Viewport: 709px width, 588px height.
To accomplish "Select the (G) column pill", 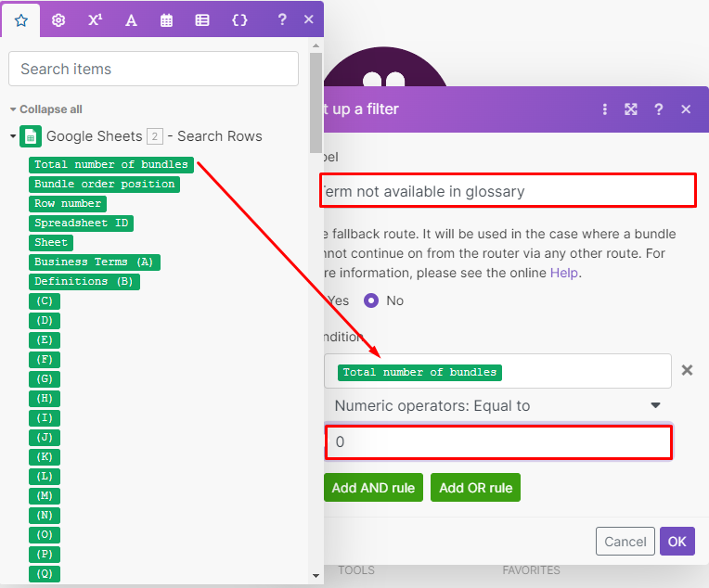I will coord(45,378).
